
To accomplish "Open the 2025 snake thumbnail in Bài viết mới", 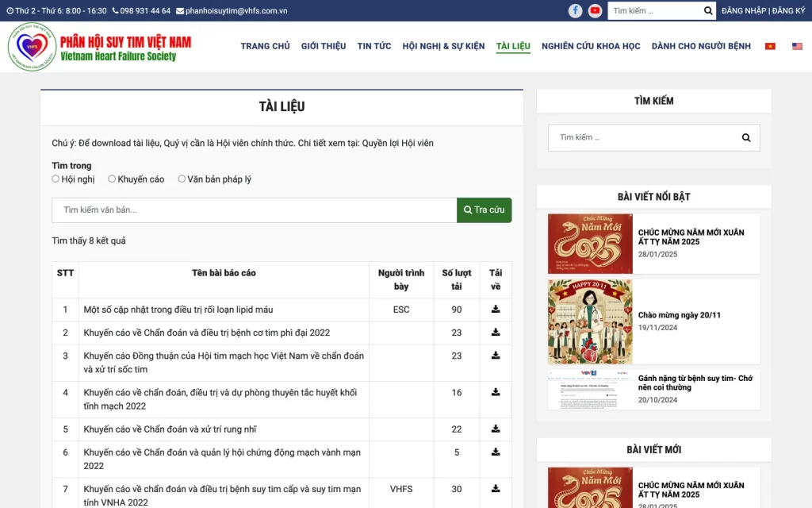I will point(590,488).
